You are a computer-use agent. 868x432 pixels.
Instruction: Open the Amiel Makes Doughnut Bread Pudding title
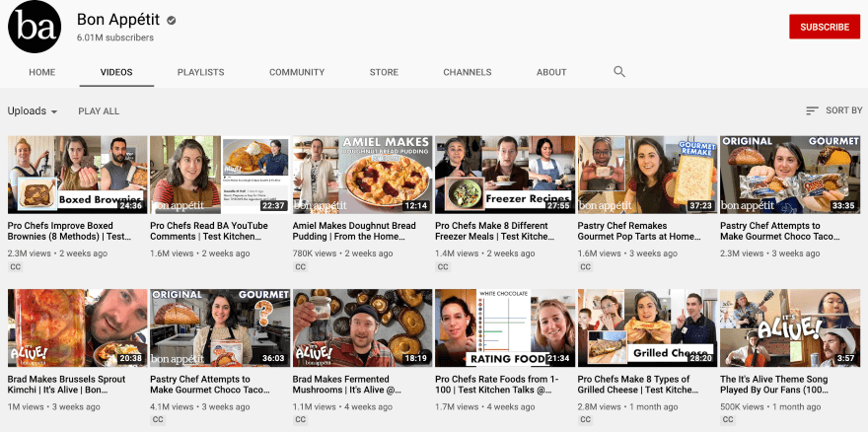pyautogui.click(x=361, y=232)
